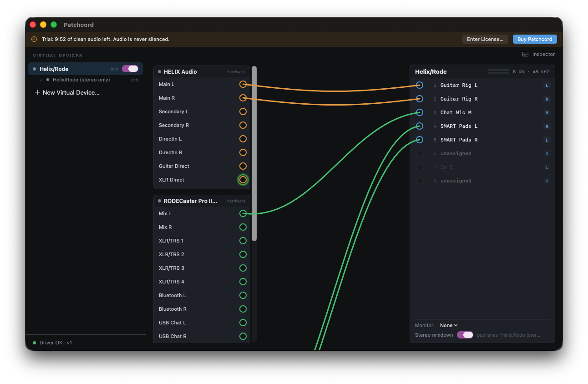Screen dimensions: 588x384
Task: Select Helix/Rode (stereo only) sub-device
Action: (x=81, y=80)
